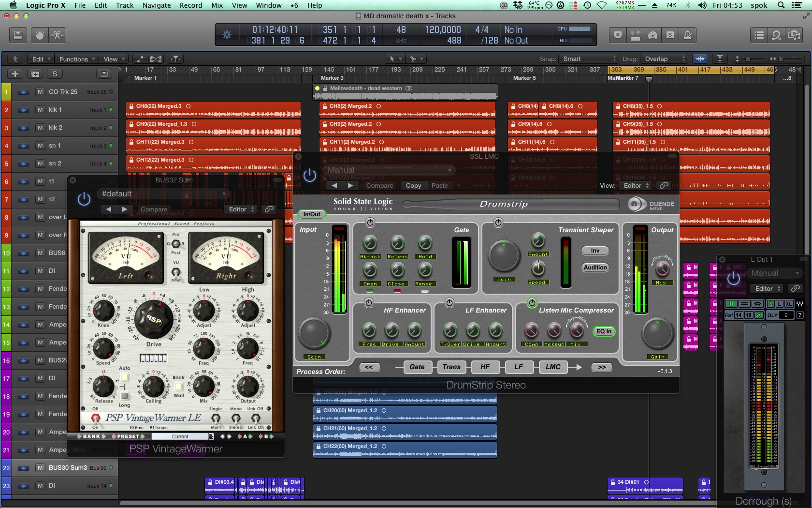Click the Audition button in Transient Shaper

pyautogui.click(x=595, y=267)
